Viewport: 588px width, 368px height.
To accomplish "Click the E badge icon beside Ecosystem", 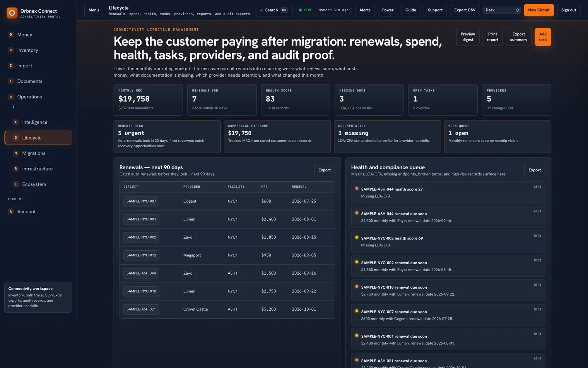I will tap(16, 184).
